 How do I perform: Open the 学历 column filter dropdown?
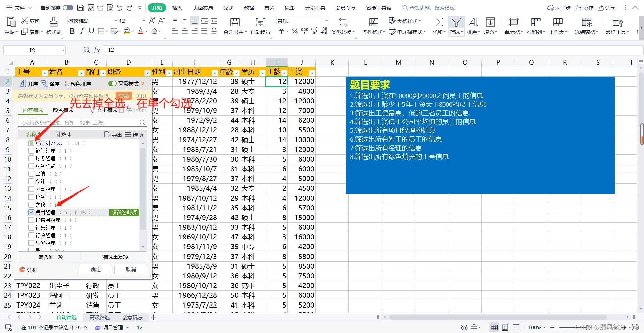coord(262,73)
